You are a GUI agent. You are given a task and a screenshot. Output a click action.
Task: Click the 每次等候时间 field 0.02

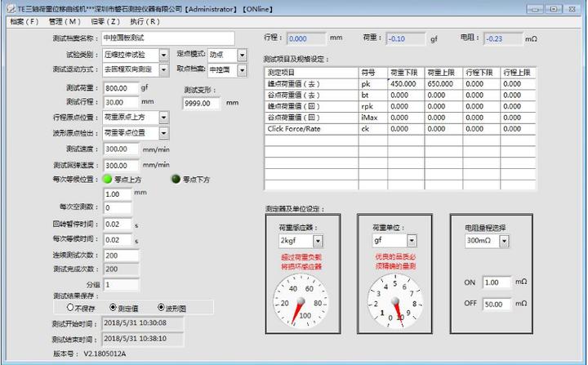(118, 240)
